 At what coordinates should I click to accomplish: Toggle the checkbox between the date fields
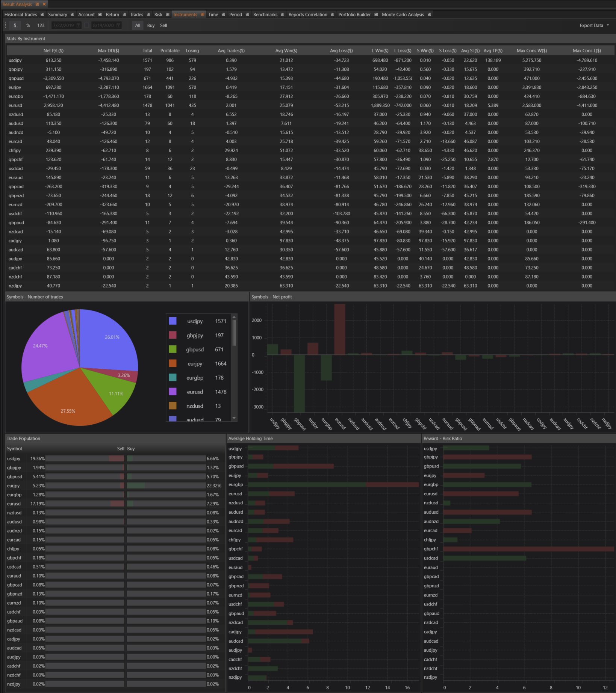coord(87,26)
